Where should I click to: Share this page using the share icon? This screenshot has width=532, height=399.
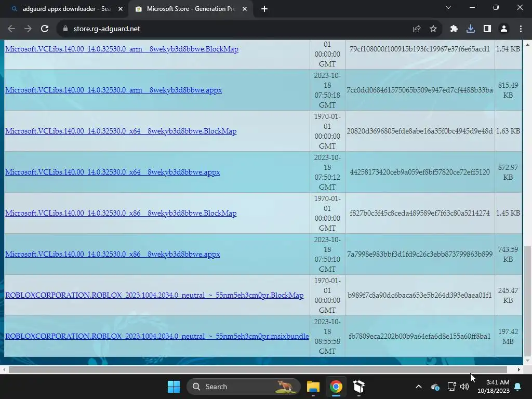[417, 29]
